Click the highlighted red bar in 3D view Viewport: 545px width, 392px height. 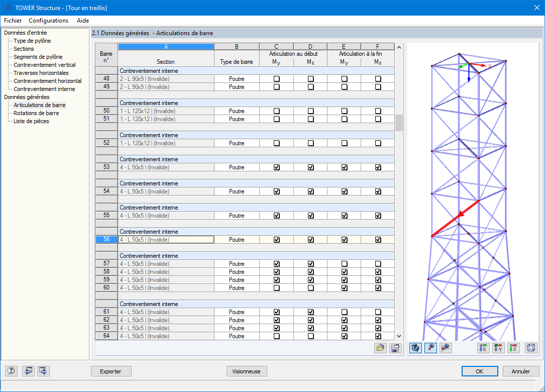click(455, 219)
